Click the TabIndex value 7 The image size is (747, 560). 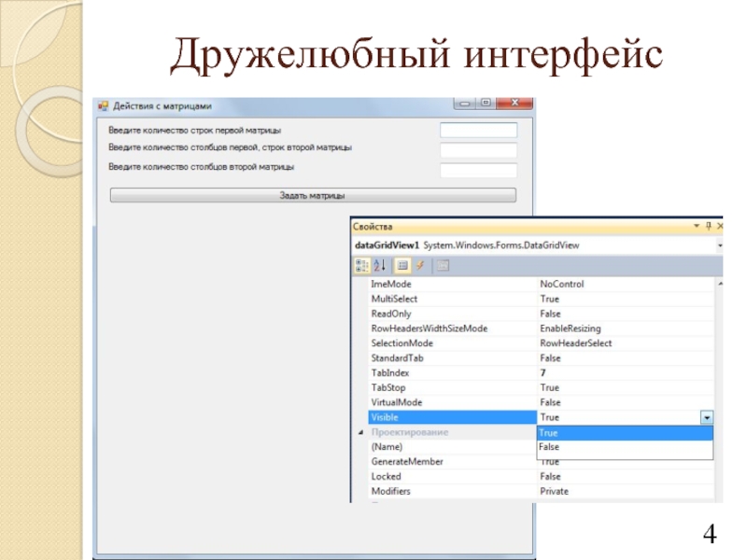(x=543, y=372)
